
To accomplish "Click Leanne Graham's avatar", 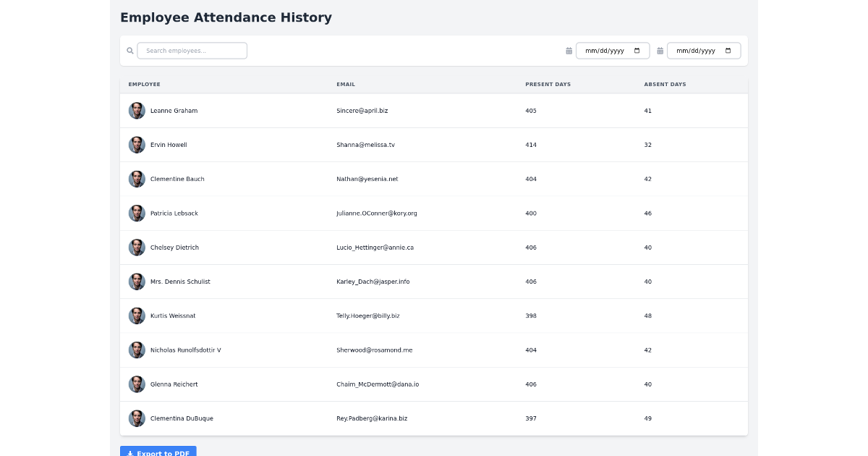I will (137, 111).
